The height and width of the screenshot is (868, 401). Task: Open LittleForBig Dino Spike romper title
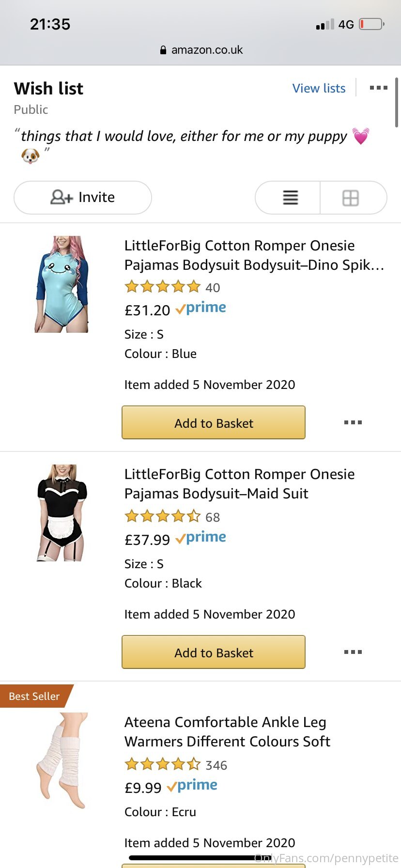coord(254,255)
